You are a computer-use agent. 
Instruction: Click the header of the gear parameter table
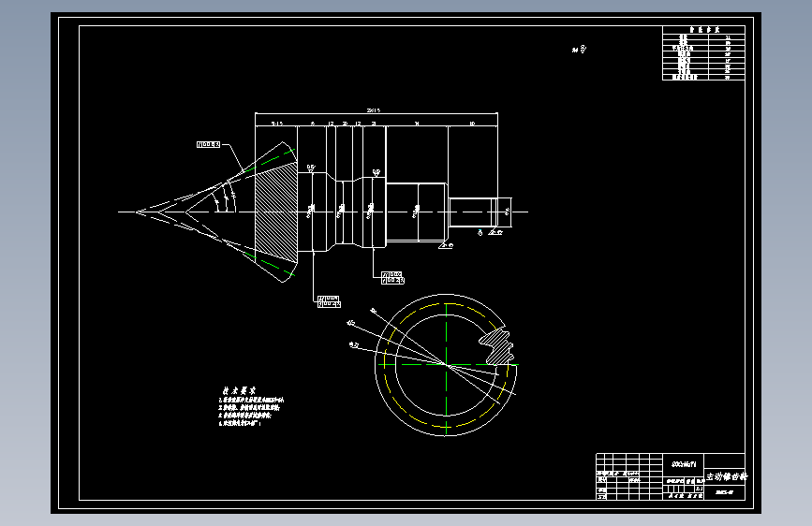click(703, 30)
